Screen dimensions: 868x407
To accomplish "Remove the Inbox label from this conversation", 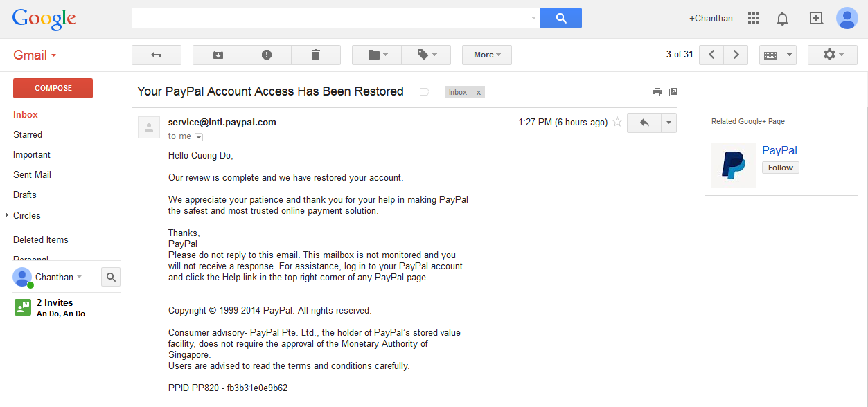I will tap(479, 92).
